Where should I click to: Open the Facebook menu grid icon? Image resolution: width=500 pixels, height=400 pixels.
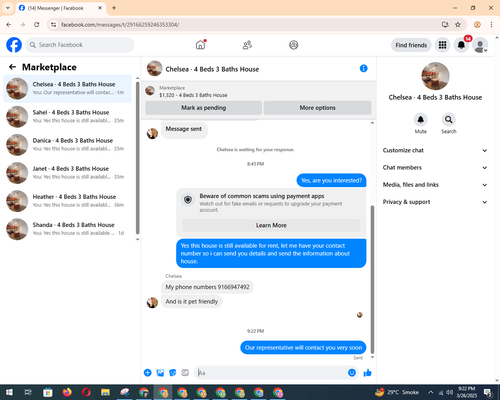click(442, 45)
